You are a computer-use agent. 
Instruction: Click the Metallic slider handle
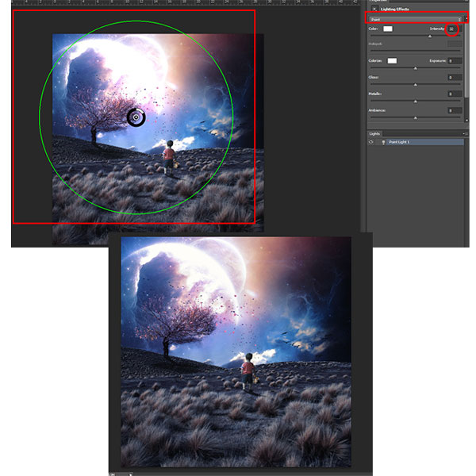415,102
